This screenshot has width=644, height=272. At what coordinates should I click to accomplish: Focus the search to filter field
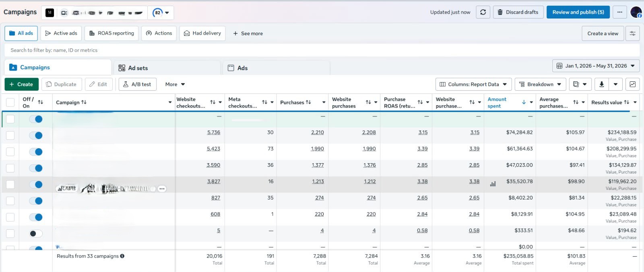point(322,50)
